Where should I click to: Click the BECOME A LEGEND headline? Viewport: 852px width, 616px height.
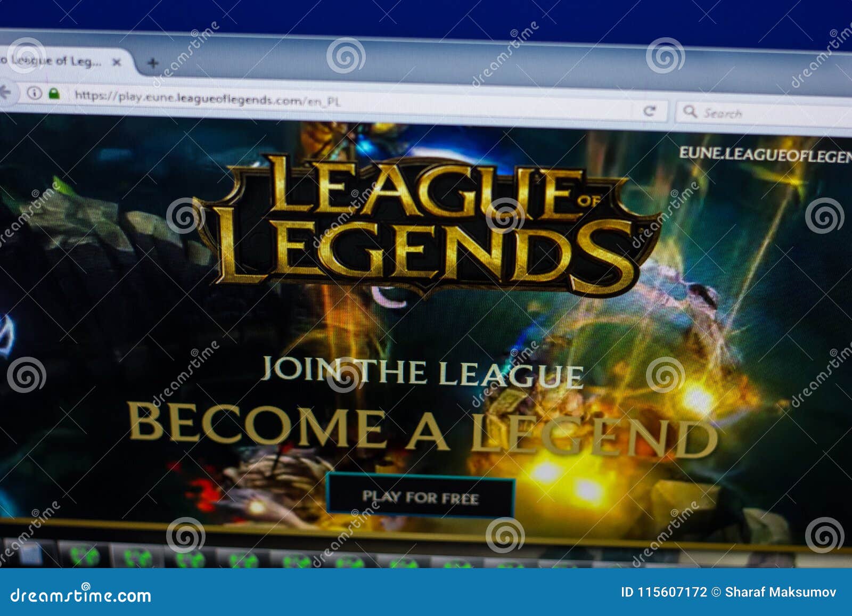pyautogui.click(x=423, y=430)
